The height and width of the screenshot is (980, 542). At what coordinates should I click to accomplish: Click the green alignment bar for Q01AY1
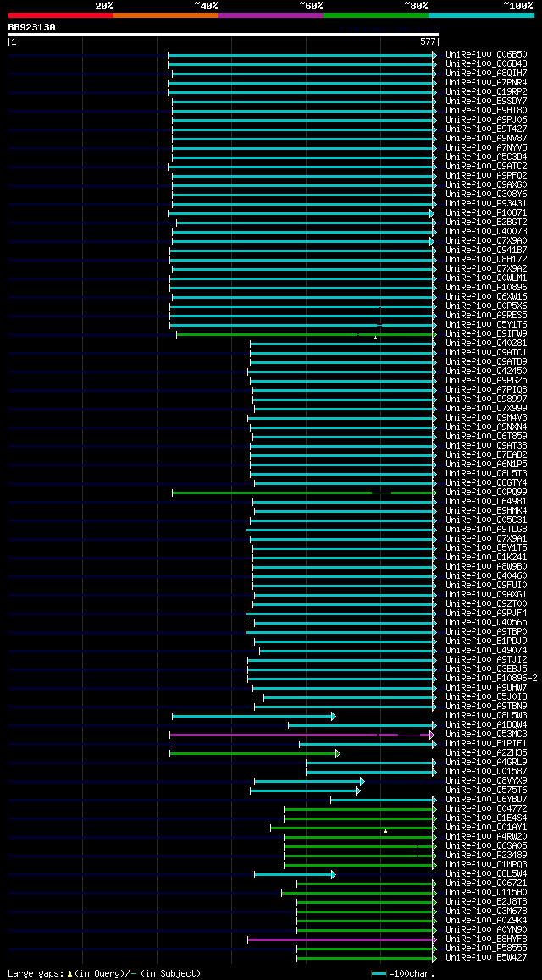353,829
